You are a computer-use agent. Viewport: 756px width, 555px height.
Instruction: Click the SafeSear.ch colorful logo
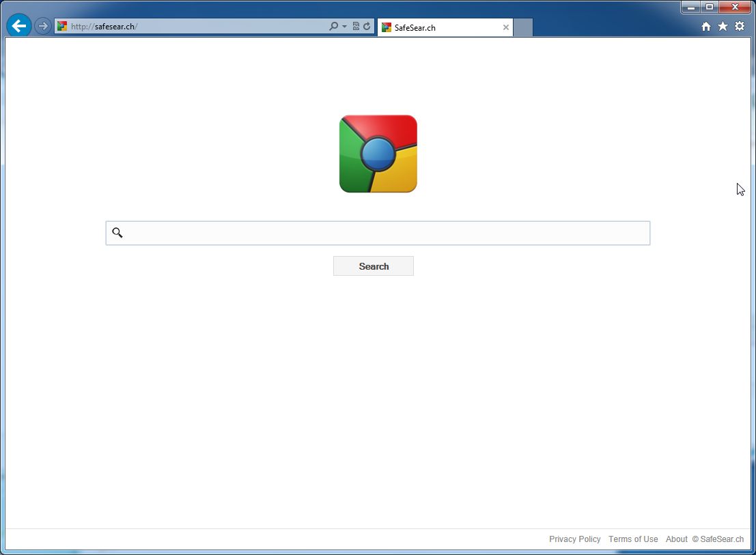[378, 153]
